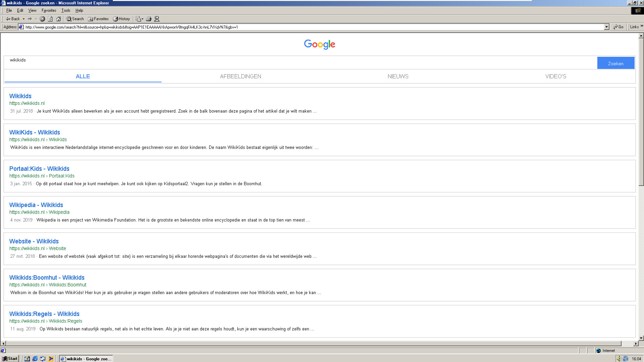Click the blue Zoeken button

coord(615,63)
